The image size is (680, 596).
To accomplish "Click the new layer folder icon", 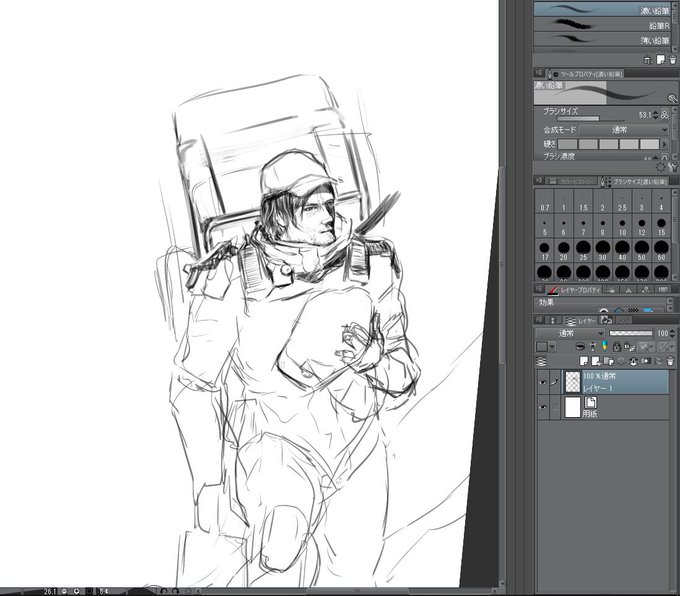I will pos(609,361).
